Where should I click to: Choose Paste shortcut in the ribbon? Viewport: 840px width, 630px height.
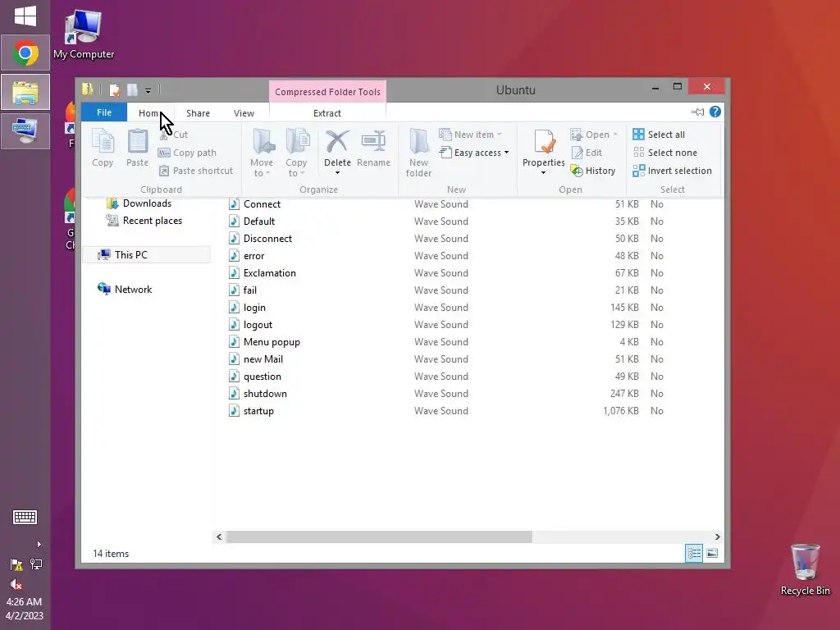point(196,171)
